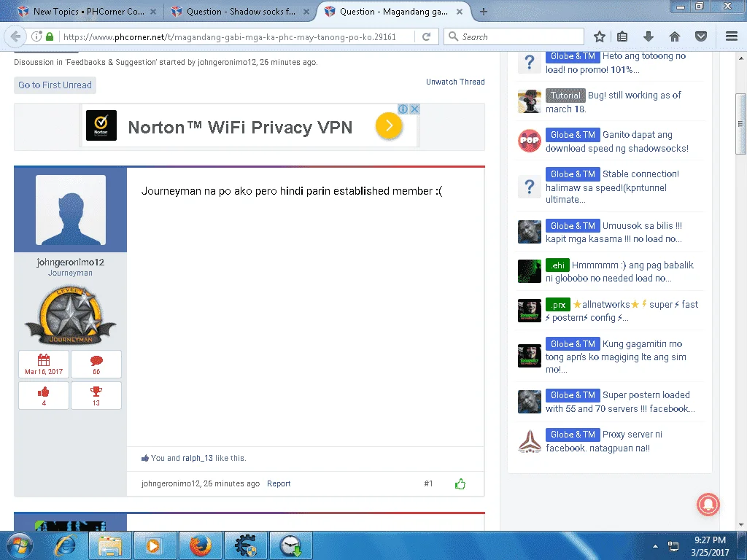Click Go to First Unread button
747x560 pixels.
55,85
